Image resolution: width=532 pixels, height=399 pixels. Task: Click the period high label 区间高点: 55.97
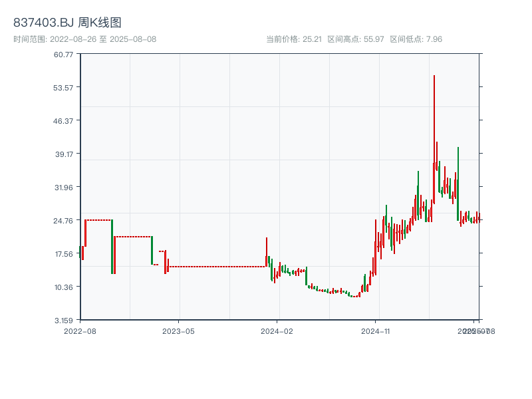point(356,39)
